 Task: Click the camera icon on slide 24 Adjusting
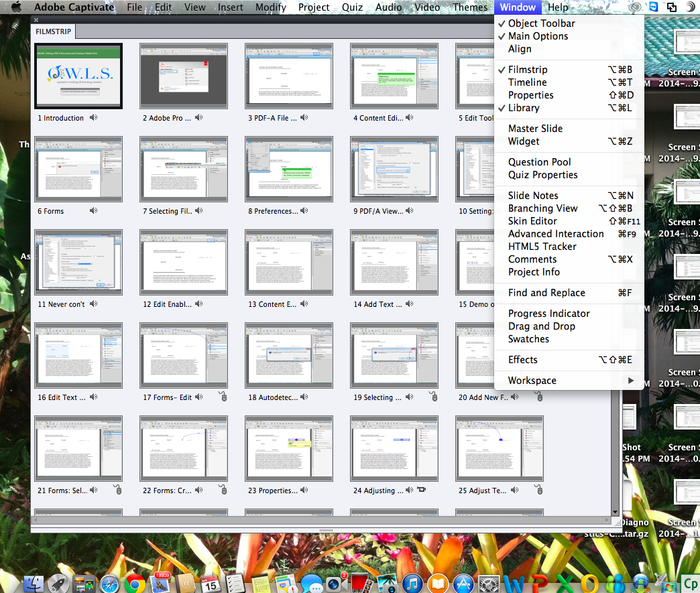point(421,490)
